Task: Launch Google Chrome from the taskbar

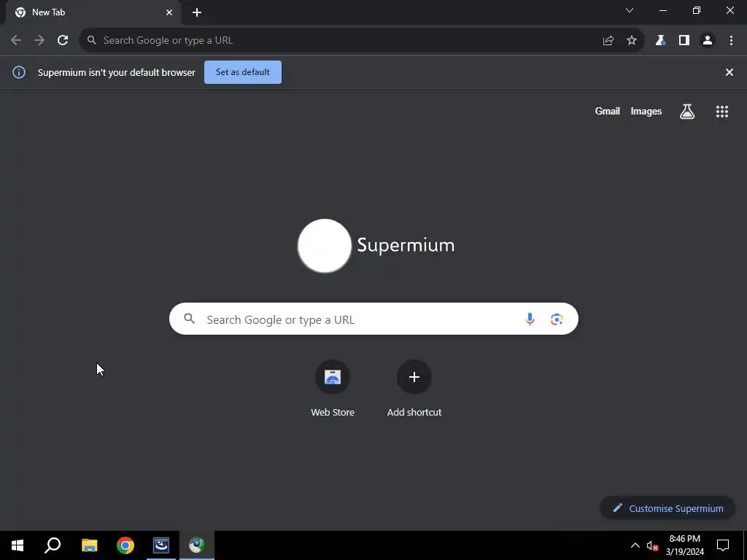Action: click(x=125, y=545)
